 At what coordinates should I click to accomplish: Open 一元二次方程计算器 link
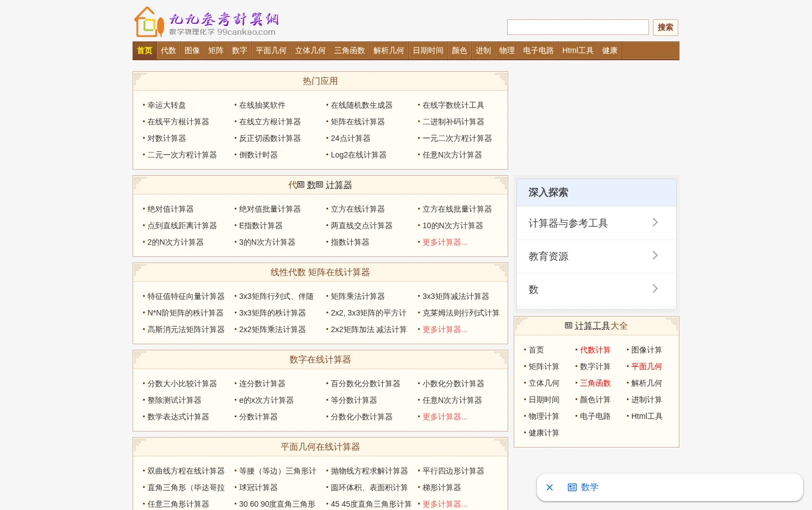(x=457, y=138)
